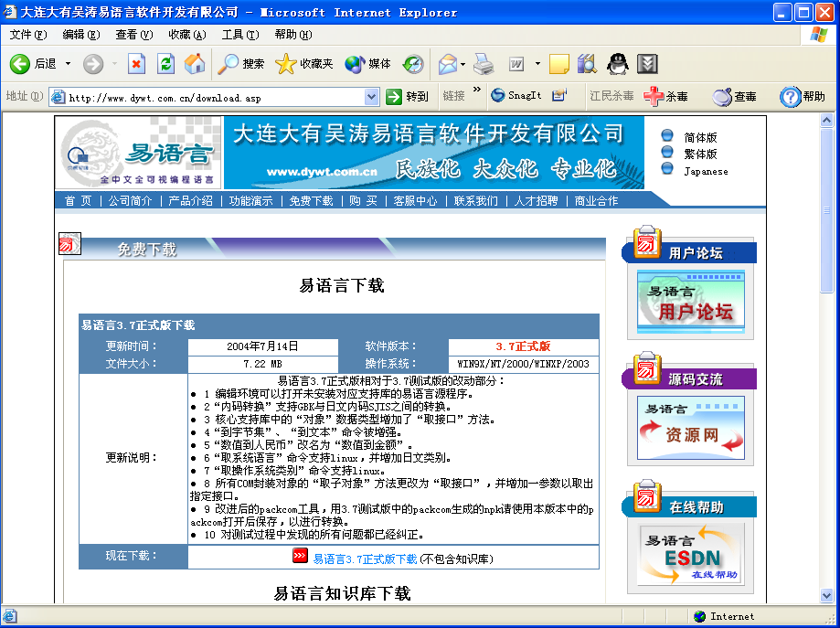Viewport: 840px width, 628px height.
Task: Stop page loading with the red X icon
Action: [x=136, y=64]
